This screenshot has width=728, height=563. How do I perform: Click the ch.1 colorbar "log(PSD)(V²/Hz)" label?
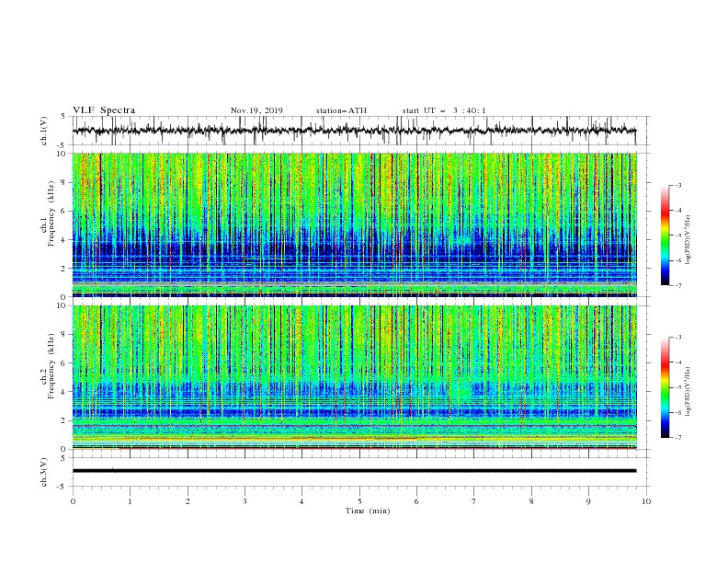(x=688, y=240)
